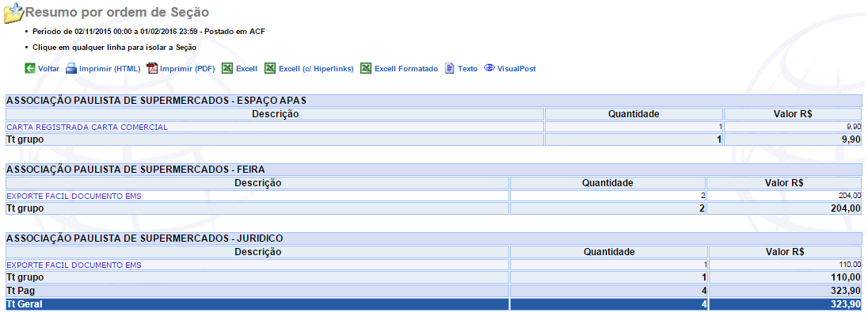Click Excel icon beside Excell (c/ Hiperlinks)
The width and height of the screenshot is (868, 313).
pos(269,69)
